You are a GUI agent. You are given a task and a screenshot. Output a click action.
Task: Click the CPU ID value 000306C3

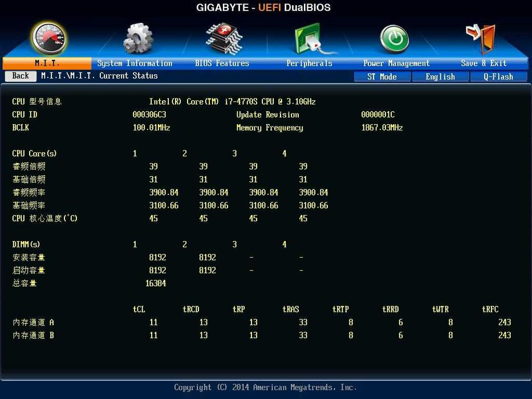pyautogui.click(x=149, y=115)
